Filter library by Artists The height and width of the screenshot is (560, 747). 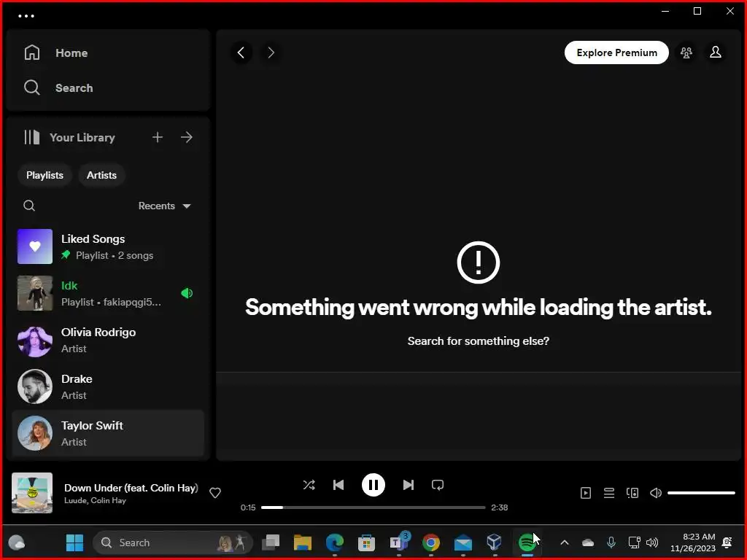click(101, 175)
